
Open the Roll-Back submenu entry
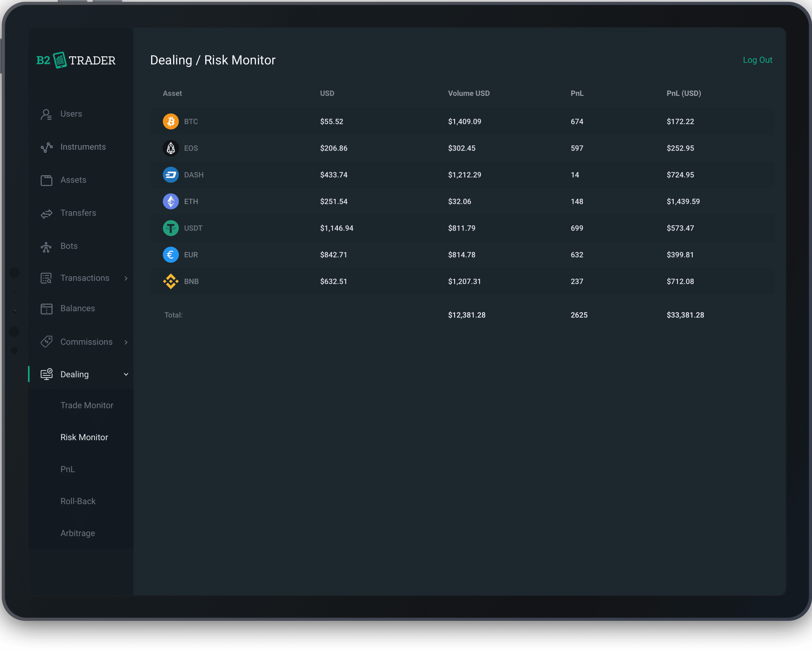coord(78,501)
